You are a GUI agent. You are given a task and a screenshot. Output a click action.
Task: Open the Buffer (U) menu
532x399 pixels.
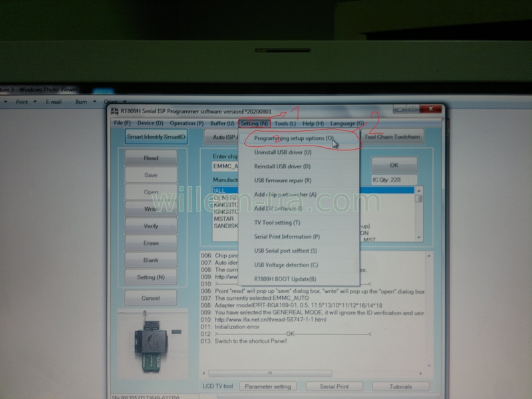pos(222,123)
